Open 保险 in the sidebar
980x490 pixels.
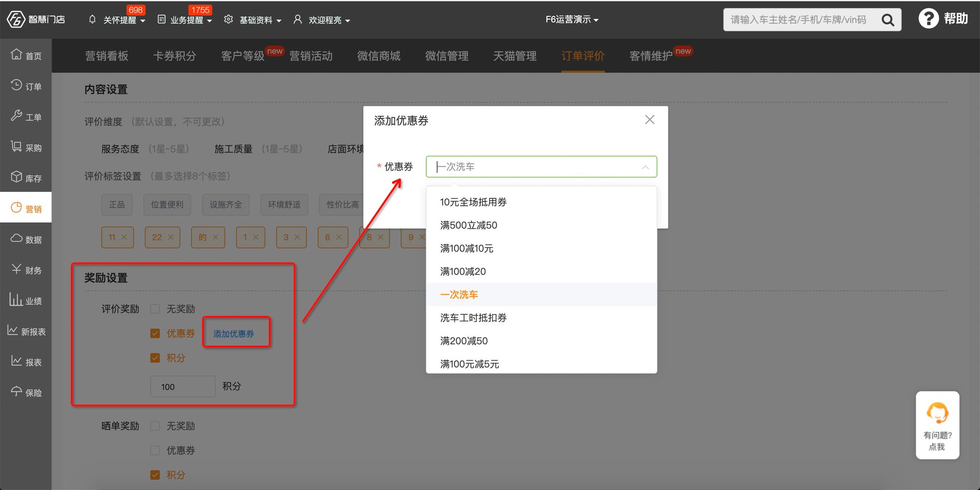(x=26, y=392)
